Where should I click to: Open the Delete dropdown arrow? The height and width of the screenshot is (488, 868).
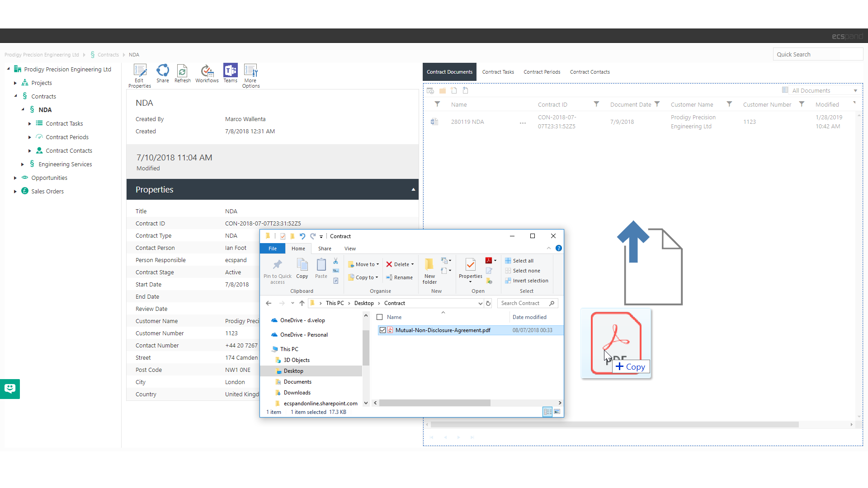pos(412,264)
